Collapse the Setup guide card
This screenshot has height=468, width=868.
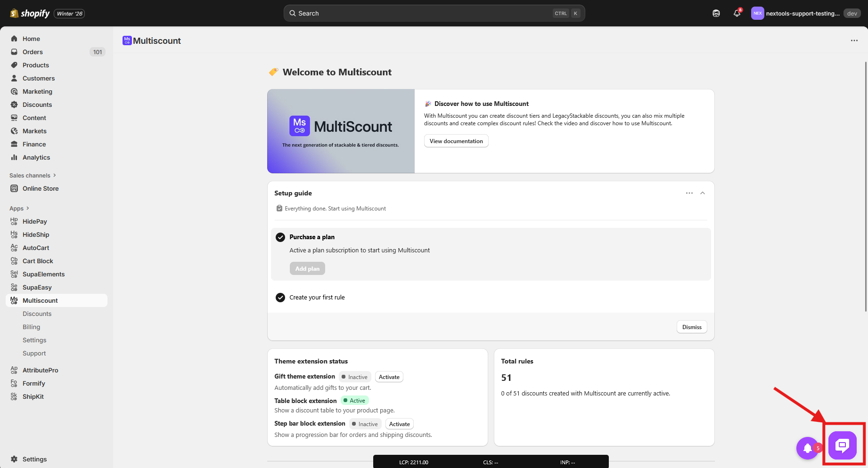coord(703,193)
